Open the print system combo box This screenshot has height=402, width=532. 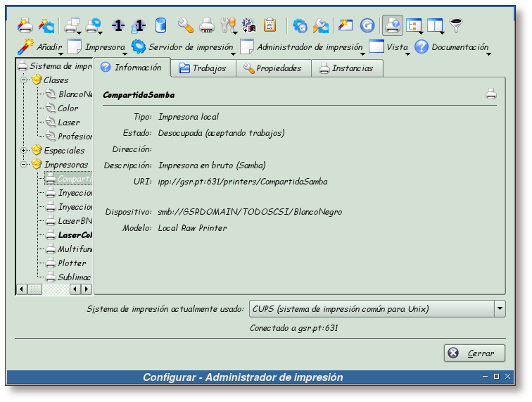coord(377,308)
